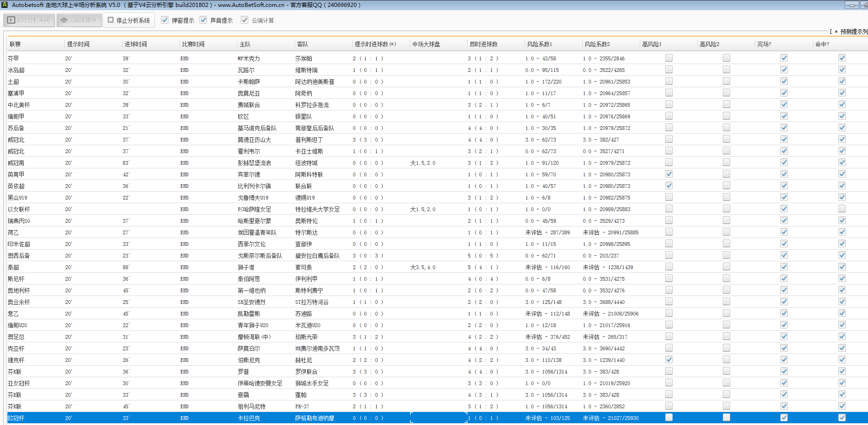Image resolution: width=868 pixels, height=425 pixels.
Task: Check 高风险2 in the 芬甲 row
Action: tap(726, 58)
